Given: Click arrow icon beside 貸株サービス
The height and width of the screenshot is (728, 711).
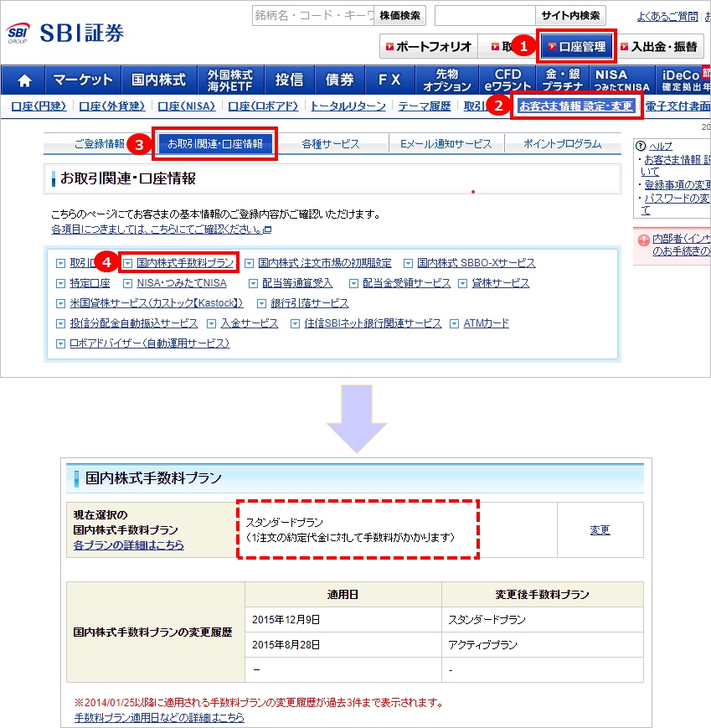Looking at the screenshot, I should point(463,284).
